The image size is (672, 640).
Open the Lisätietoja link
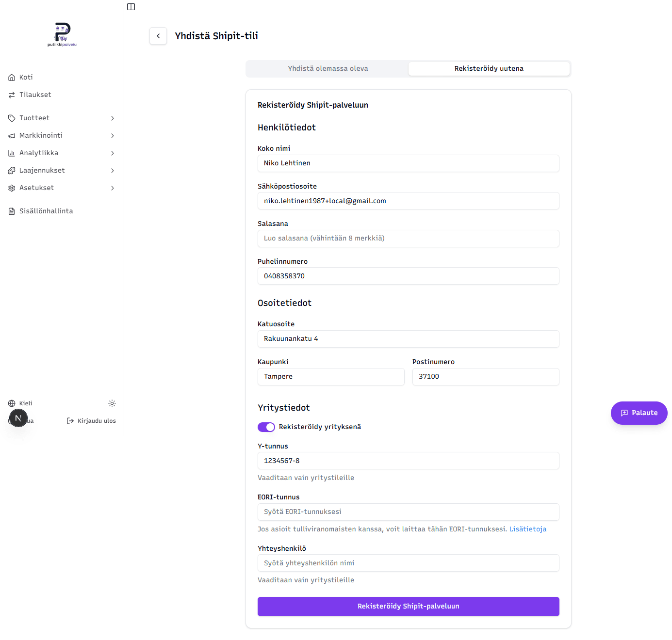[528, 529]
